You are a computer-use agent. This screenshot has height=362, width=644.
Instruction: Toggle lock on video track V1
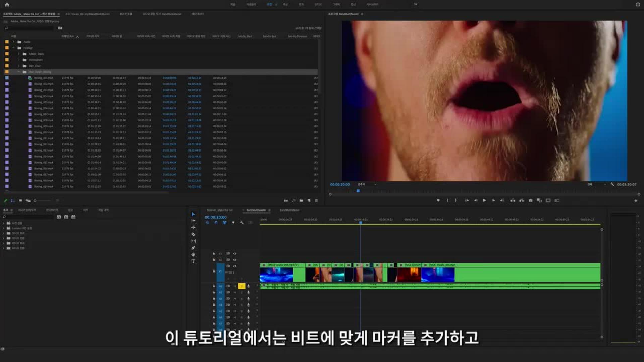click(x=214, y=271)
